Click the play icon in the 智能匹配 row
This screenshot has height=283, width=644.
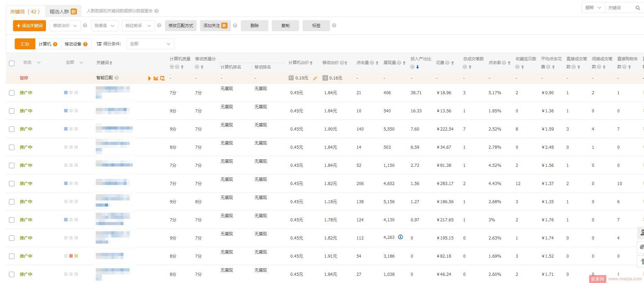pyautogui.click(x=149, y=78)
